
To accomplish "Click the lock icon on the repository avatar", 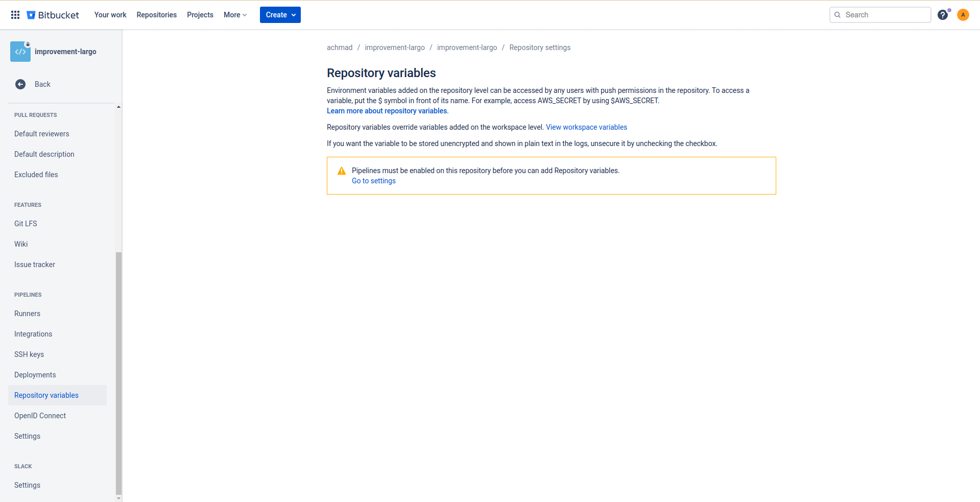I will click(28, 45).
